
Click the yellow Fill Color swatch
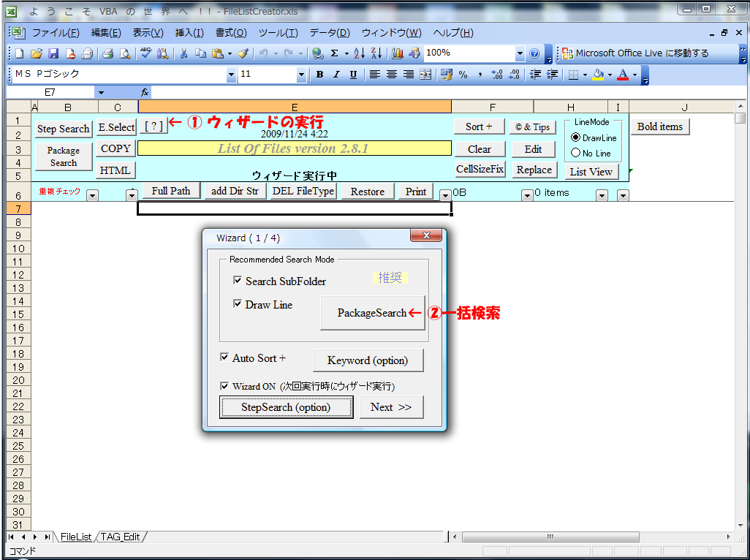click(599, 75)
